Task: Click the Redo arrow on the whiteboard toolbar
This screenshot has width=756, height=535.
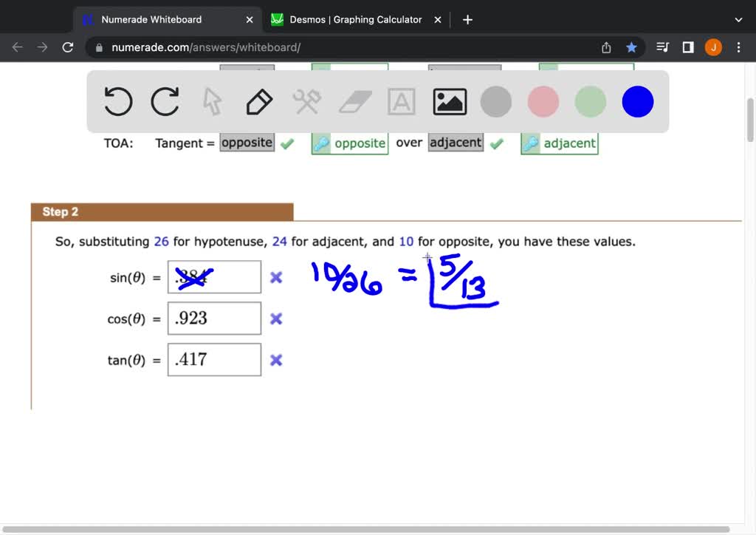Action: pyautogui.click(x=165, y=102)
